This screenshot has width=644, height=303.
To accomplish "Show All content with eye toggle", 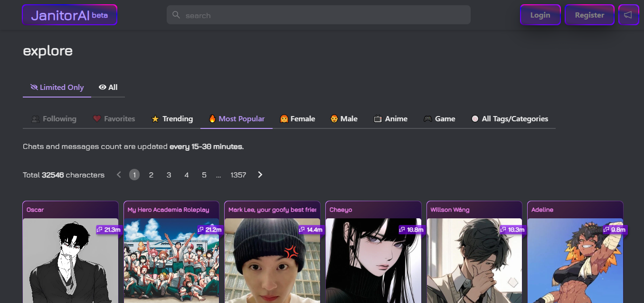I will pos(108,88).
